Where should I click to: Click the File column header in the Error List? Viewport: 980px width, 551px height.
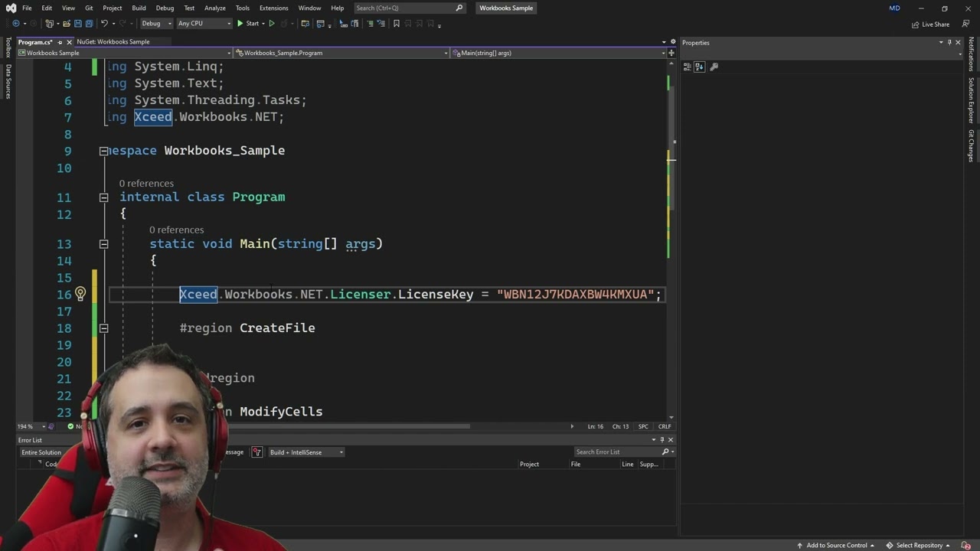click(x=575, y=465)
